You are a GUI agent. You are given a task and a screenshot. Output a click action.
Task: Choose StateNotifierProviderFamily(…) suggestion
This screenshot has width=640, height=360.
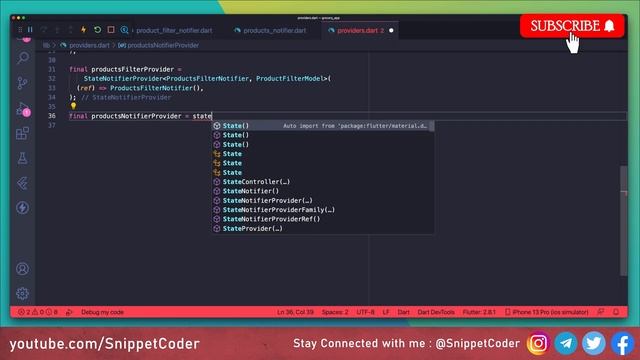pos(323,210)
